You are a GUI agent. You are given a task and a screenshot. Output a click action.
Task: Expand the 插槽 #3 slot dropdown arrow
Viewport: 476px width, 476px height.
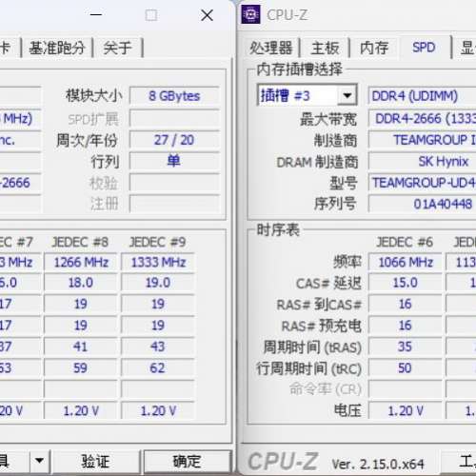(347, 95)
